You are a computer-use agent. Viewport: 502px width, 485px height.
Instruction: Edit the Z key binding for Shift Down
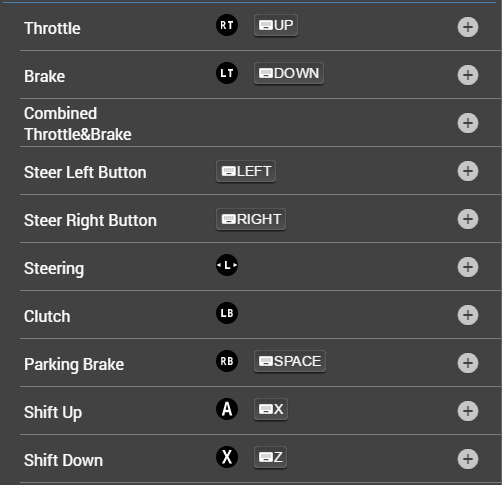click(x=270, y=457)
